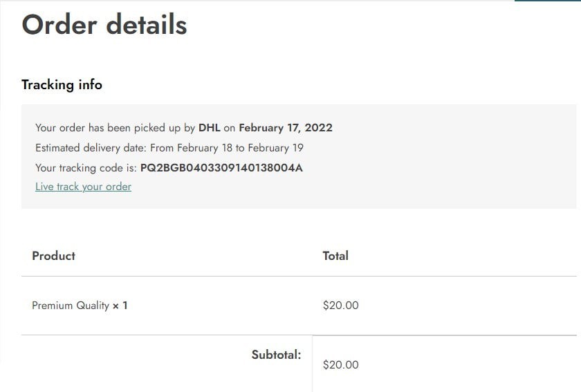
Task: Click the Tracking info section heading
Action: pyautogui.click(x=62, y=85)
